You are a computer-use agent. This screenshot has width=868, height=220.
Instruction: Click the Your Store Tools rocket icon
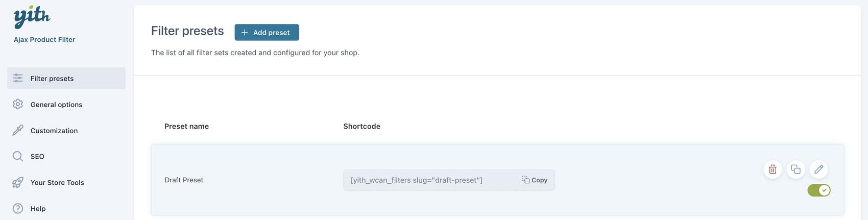[x=18, y=182]
